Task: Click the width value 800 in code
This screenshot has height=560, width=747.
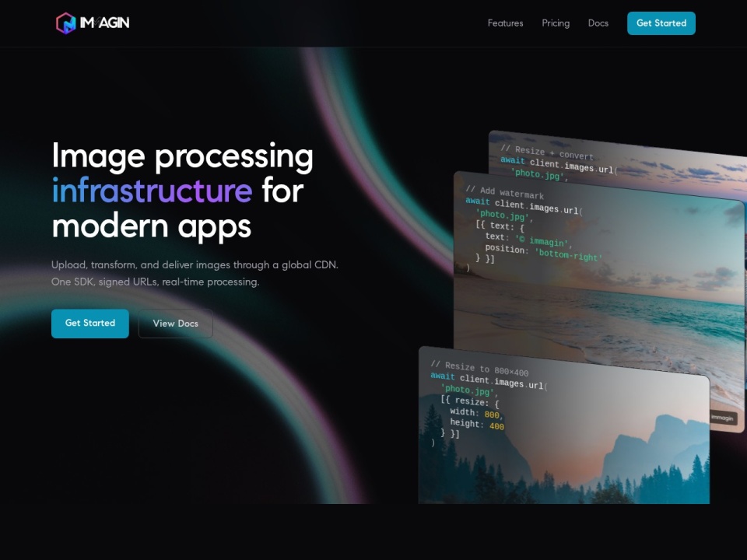Action: pyautogui.click(x=492, y=415)
